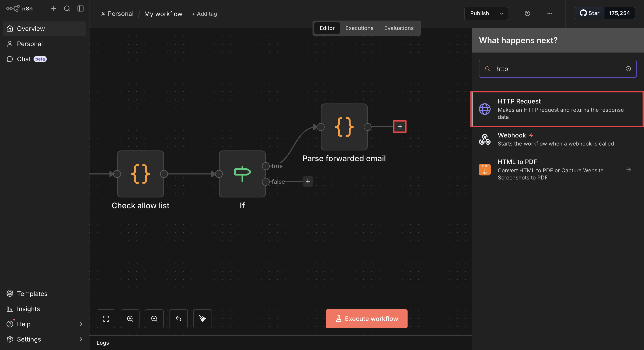Switch to the Evaluations tab

(398, 28)
